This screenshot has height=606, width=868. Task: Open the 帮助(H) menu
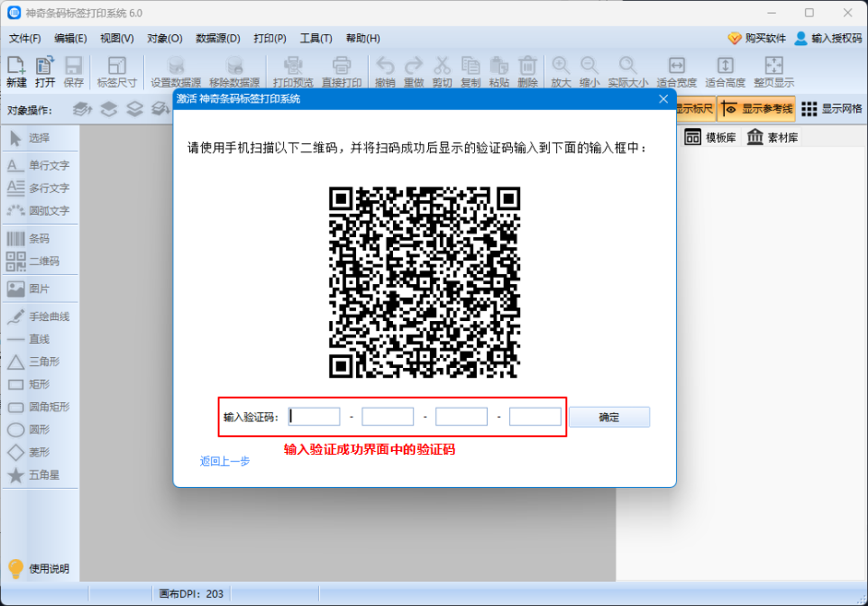click(363, 38)
